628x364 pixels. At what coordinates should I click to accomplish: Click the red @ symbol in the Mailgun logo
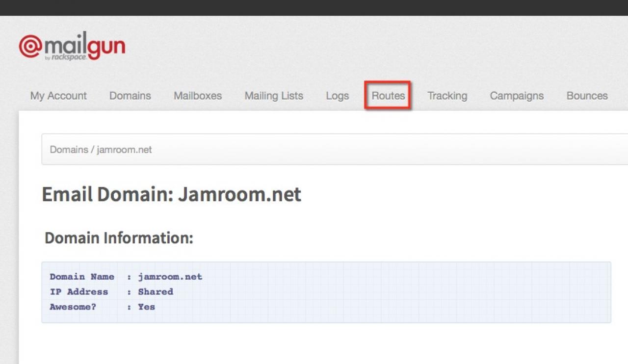pyautogui.click(x=31, y=46)
